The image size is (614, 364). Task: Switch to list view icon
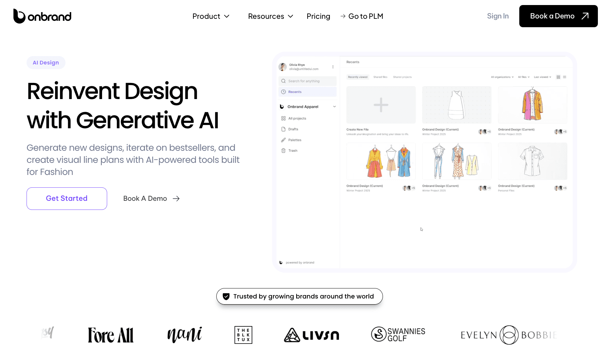coord(565,77)
